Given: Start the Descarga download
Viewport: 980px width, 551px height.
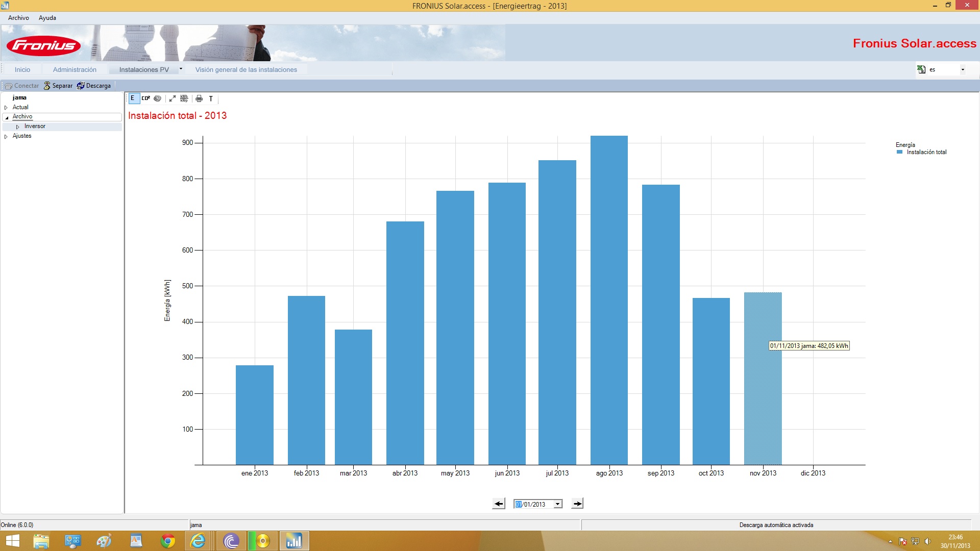Looking at the screenshot, I should (x=94, y=86).
